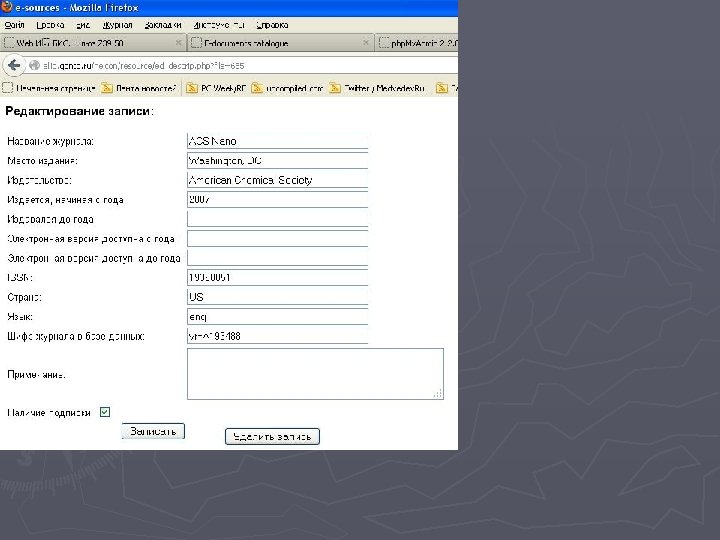
Task: Switch to the phpMyAdmin tab
Action: pyautogui.click(x=417, y=43)
